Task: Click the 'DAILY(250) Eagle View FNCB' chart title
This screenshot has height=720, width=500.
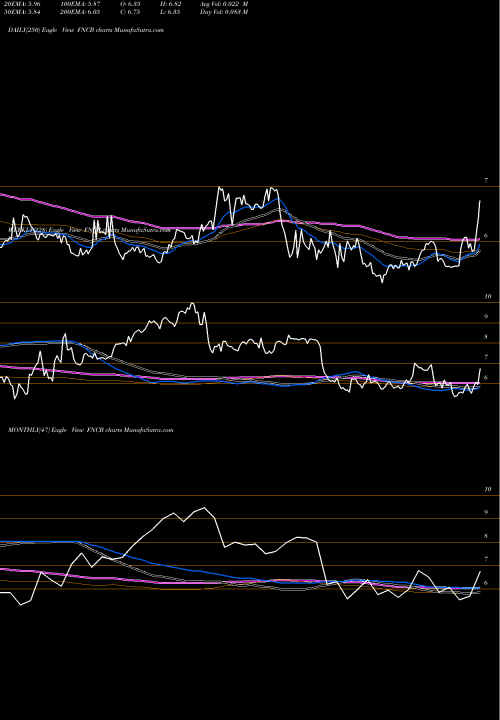Action: coord(86,30)
